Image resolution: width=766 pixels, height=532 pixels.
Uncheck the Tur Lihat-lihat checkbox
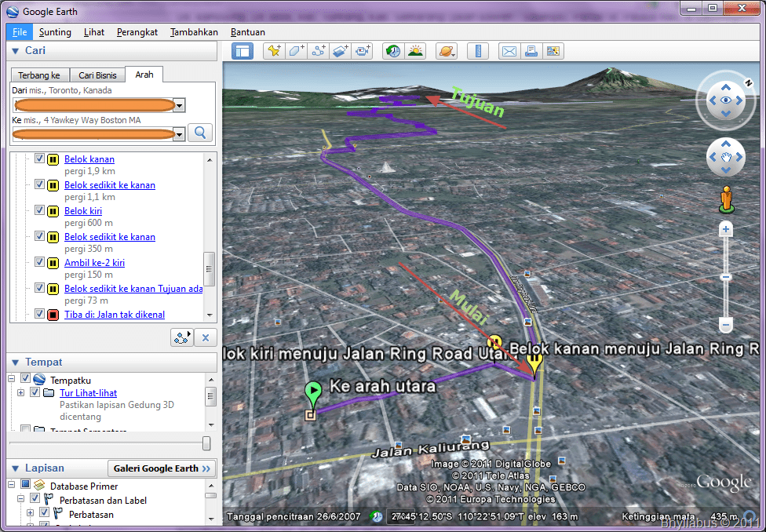click(x=35, y=392)
